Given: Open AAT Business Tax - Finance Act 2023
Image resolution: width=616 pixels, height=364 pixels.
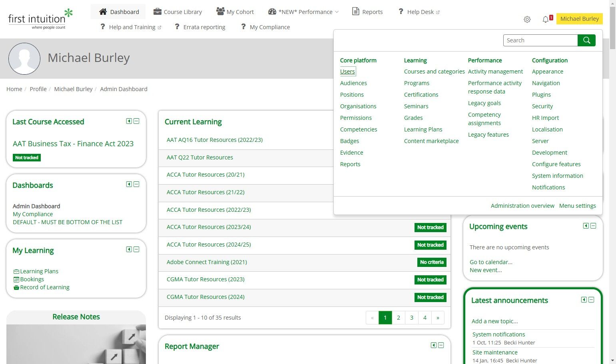Looking at the screenshot, I should coord(73,144).
